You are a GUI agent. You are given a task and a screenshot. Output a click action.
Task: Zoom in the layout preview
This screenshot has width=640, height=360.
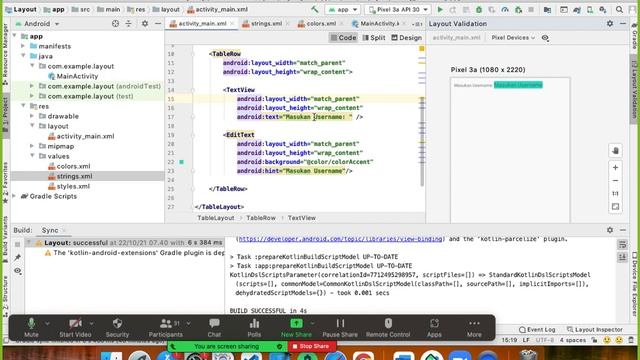click(x=616, y=167)
